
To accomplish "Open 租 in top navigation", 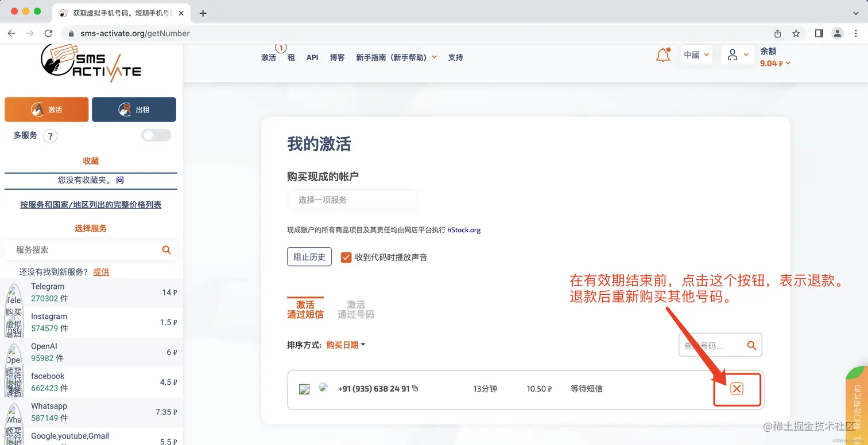I will [x=291, y=57].
